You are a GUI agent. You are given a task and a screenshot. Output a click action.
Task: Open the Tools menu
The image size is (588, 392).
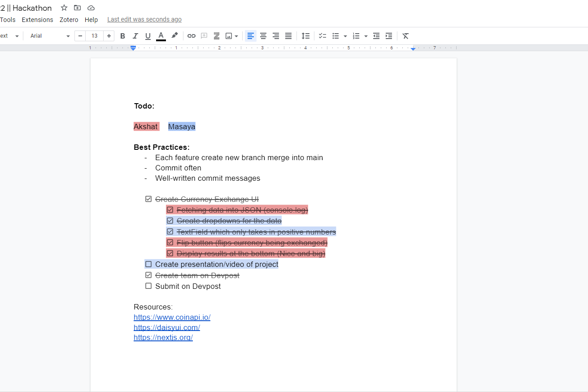(x=8, y=20)
